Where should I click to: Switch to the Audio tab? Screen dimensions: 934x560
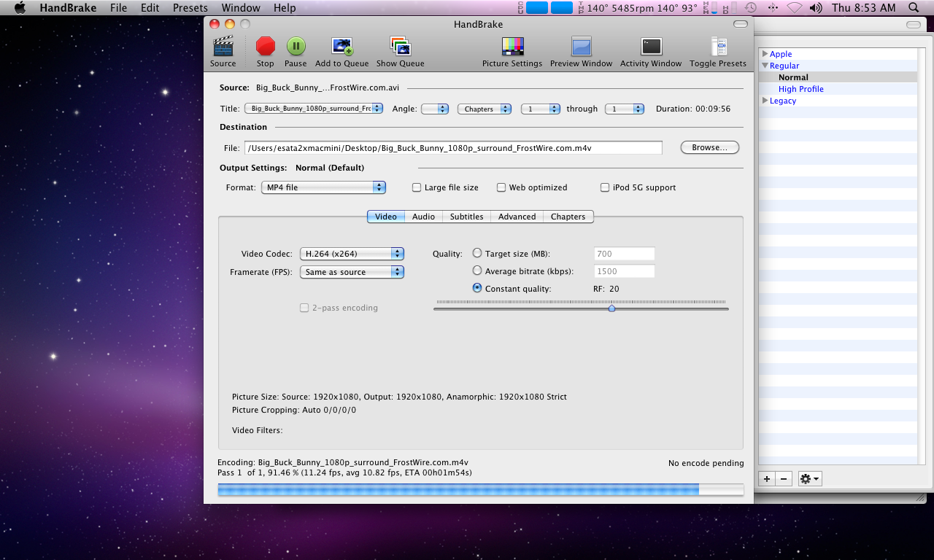(423, 217)
